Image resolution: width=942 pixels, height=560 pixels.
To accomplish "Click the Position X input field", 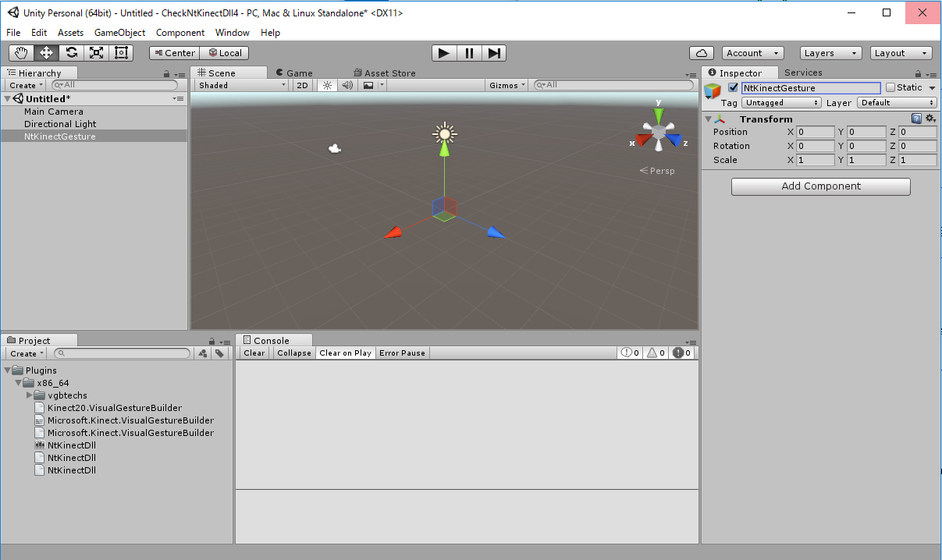I will tap(815, 133).
